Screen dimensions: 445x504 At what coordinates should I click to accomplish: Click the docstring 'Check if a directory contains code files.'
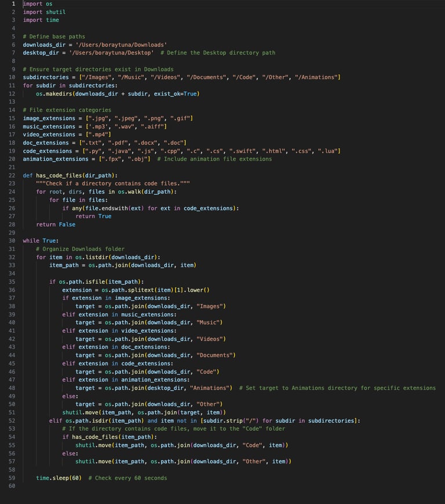coord(112,183)
